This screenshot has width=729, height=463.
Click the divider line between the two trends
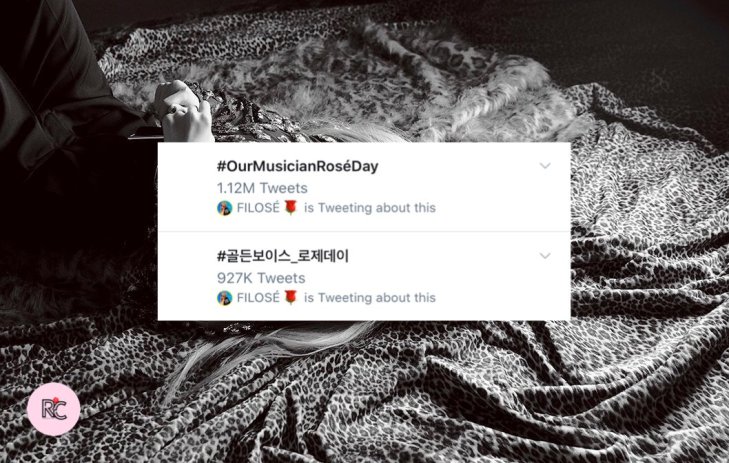364,231
